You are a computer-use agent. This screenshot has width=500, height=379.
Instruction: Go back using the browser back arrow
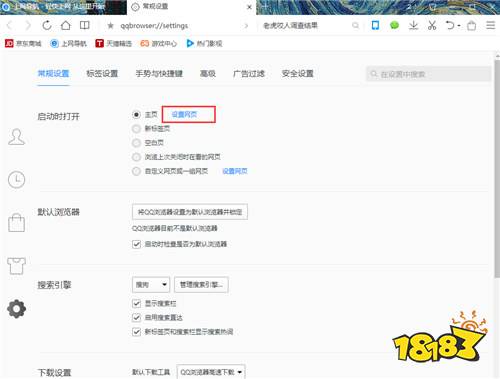point(9,25)
